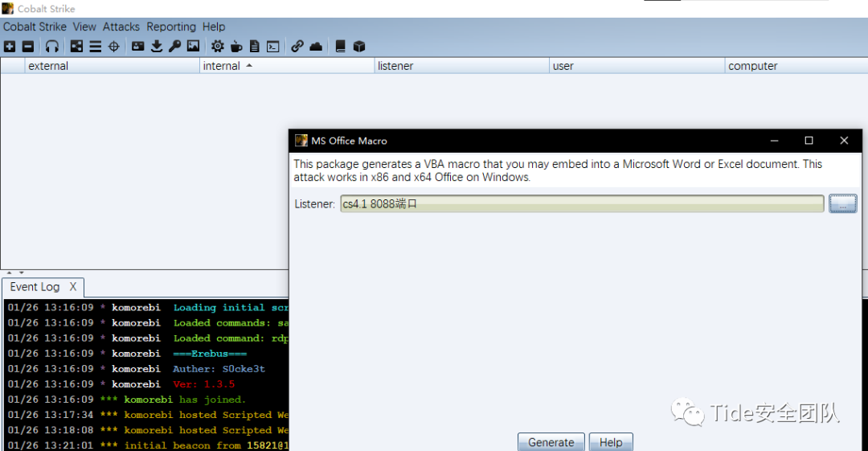View downloaded files icon

pyautogui.click(x=157, y=47)
